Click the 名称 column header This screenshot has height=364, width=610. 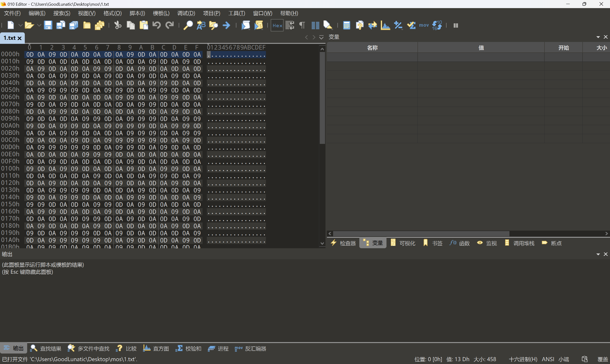coord(372,48)
